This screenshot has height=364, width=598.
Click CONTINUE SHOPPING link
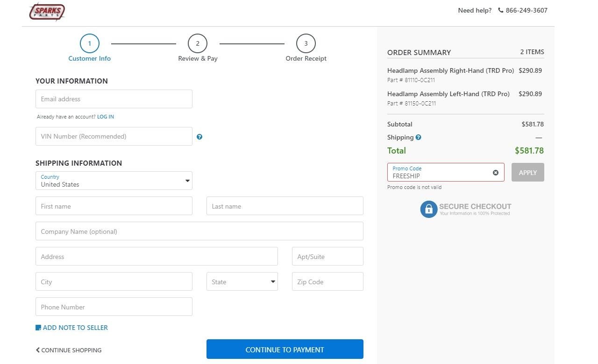click(x=71, y=350)
